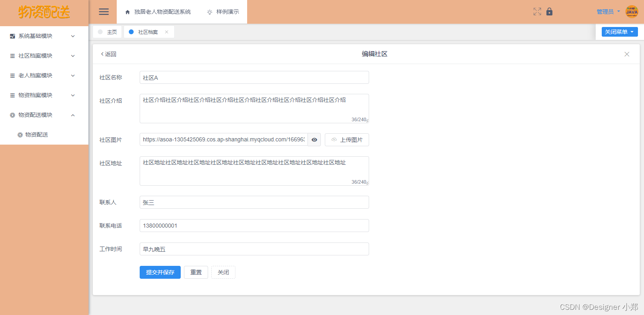Viewport: 644px width, 315px height.
Task: Toggle the hamburger menu collapse icon
Action: coord(104,12)
